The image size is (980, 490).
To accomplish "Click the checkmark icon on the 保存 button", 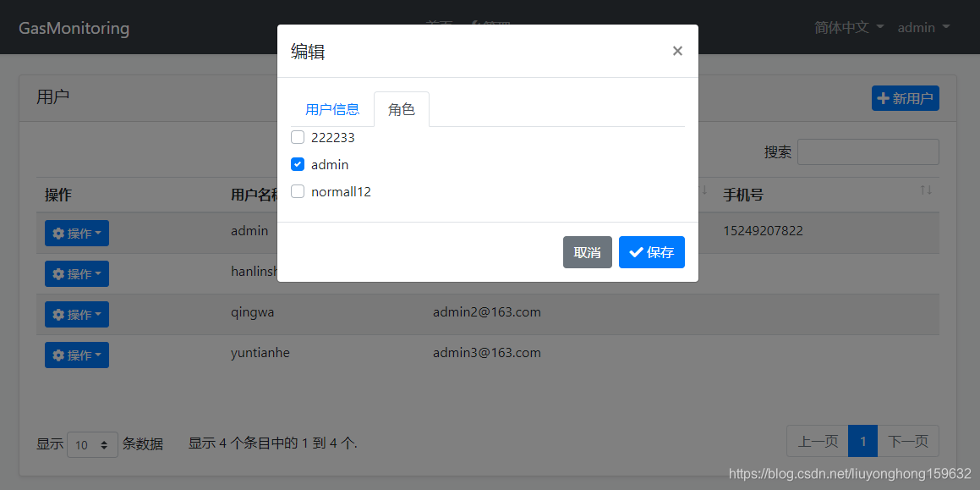I will [637, 251].
